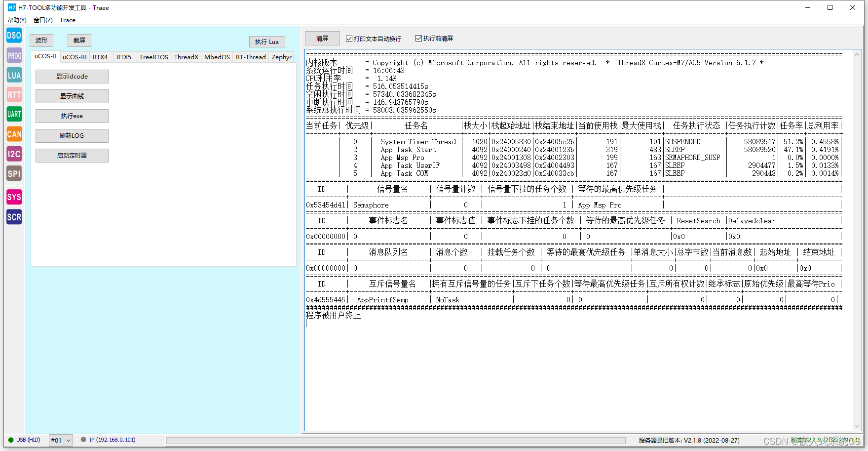Click the output vertical scrollbar down arrow
868x451 pixels.
coord(857,426)
